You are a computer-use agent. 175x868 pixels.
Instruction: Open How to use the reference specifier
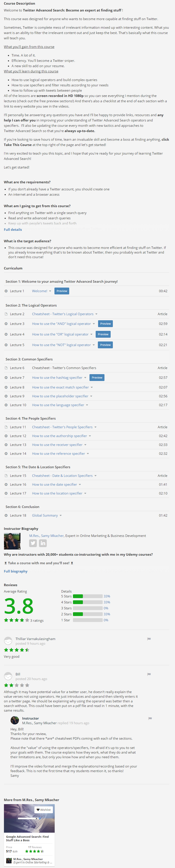[59, 453]
